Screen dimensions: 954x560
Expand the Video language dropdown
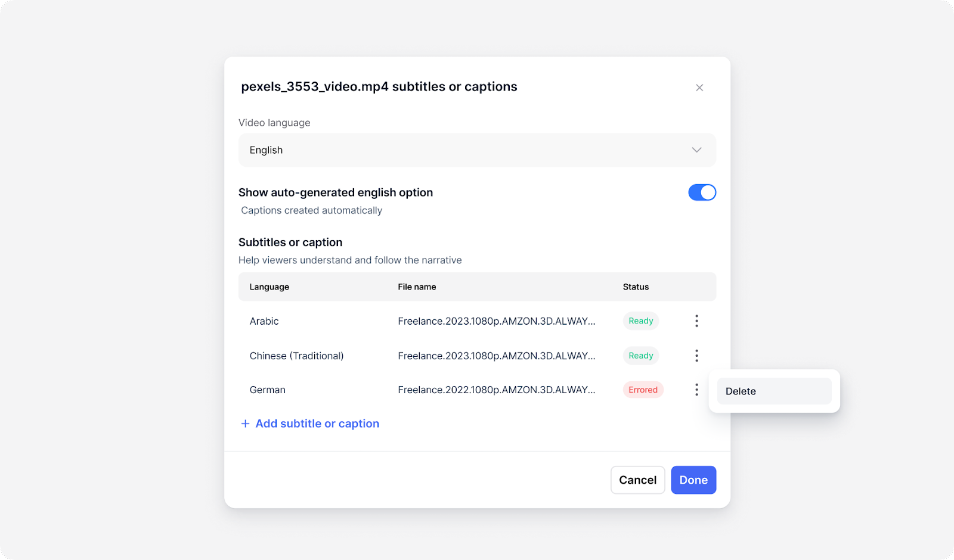coord(476,150)
